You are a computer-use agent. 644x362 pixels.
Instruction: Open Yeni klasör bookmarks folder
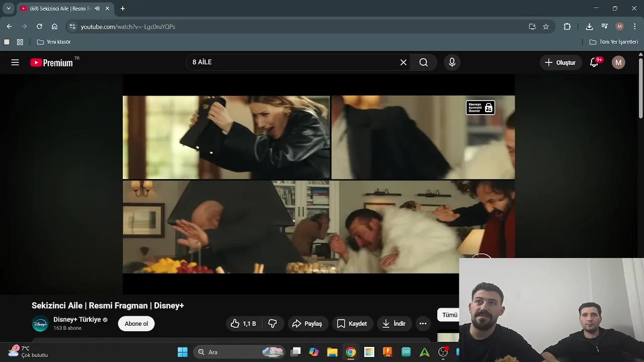(54, 42)
